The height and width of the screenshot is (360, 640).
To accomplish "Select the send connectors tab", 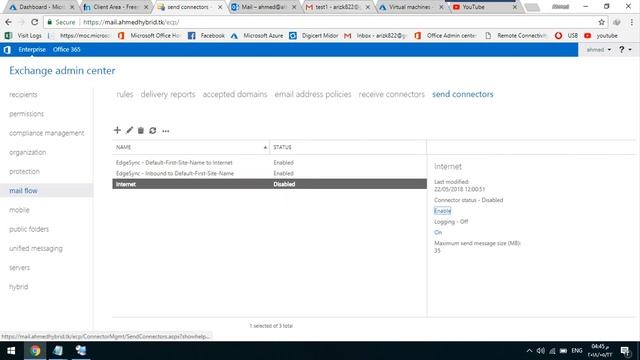I will [462, 94].
